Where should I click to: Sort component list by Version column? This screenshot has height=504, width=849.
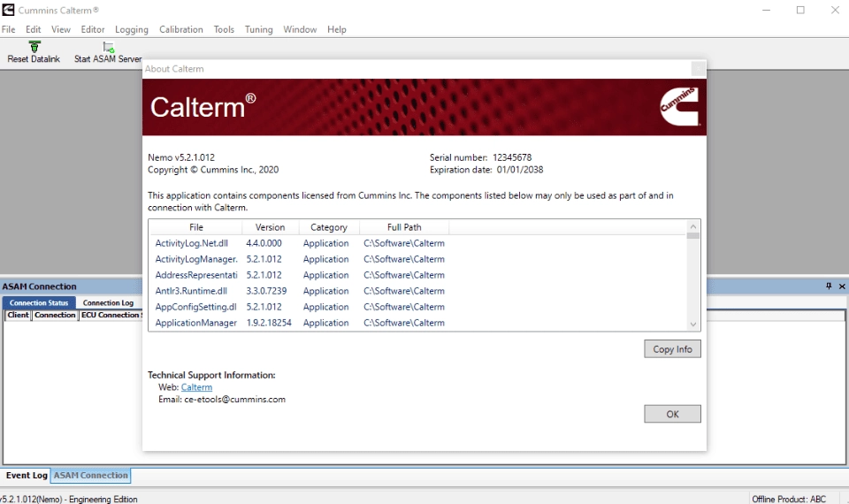click(270, 227)
